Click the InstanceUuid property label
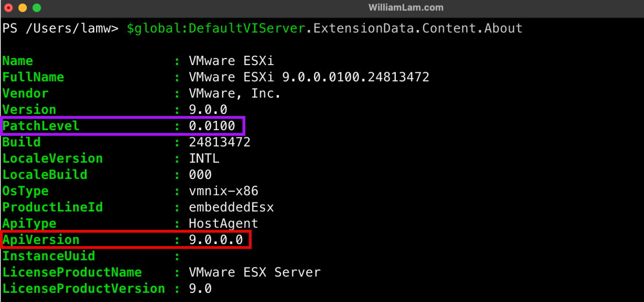The width and height of the screenshot is (644, 302). (49, 256)
